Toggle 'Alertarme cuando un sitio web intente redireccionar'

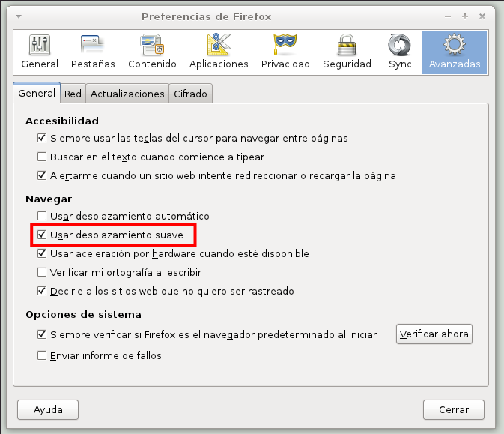point(42,175)
